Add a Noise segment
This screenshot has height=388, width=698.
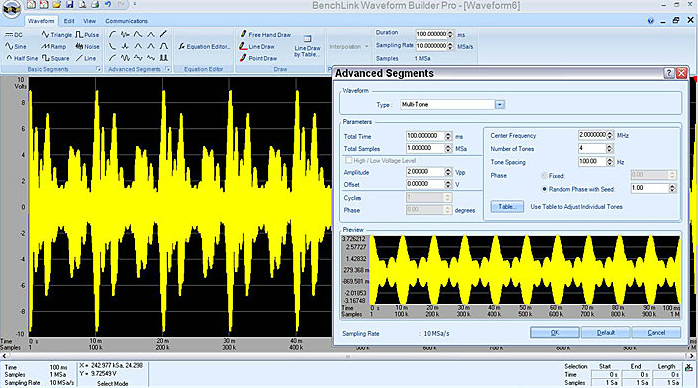point(87,46)
